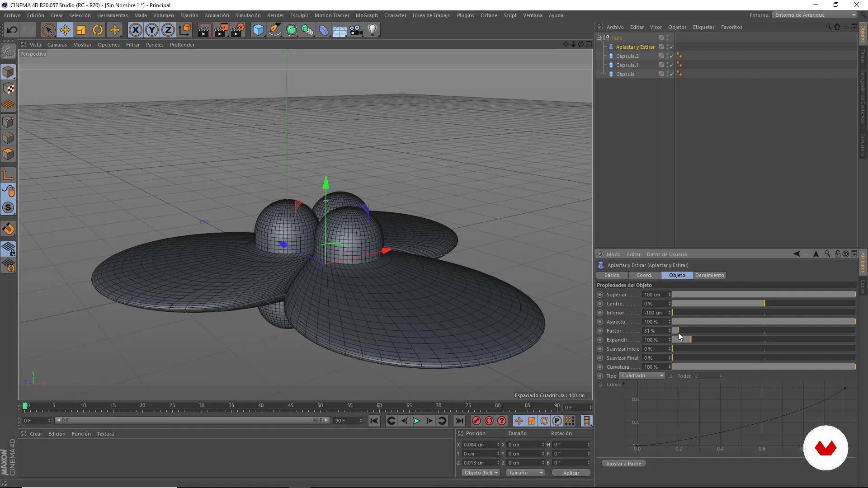Toggle the X axis lock
Screen dimensions: 868x488
(x=135, y=30)
